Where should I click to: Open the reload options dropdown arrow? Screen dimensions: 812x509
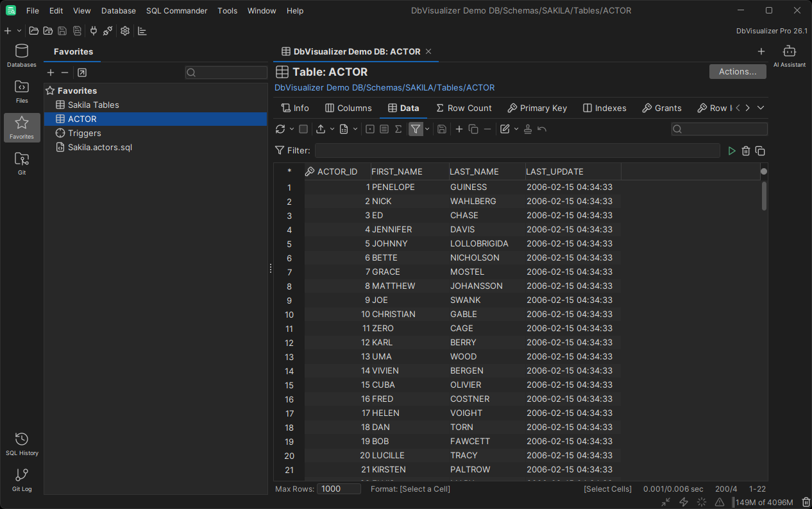click(291, 129)
